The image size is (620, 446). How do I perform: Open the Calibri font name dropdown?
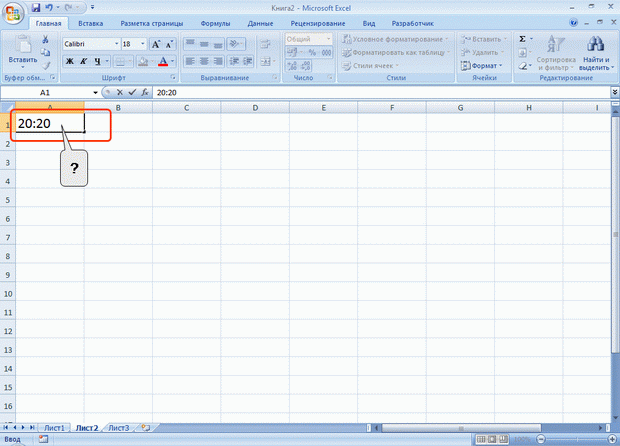tap(117, 44)
